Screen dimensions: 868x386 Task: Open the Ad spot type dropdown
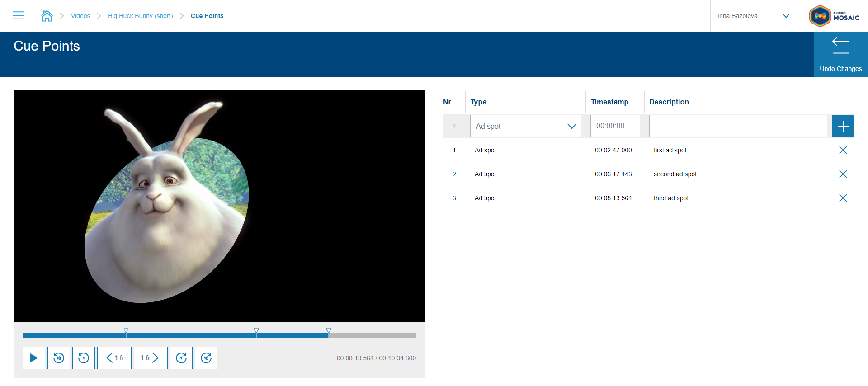point(525,126)
